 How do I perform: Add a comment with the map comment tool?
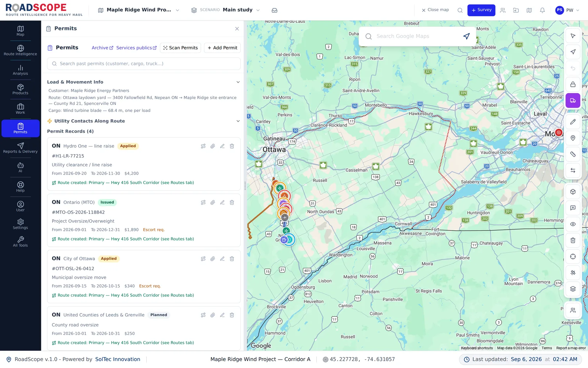573,208
